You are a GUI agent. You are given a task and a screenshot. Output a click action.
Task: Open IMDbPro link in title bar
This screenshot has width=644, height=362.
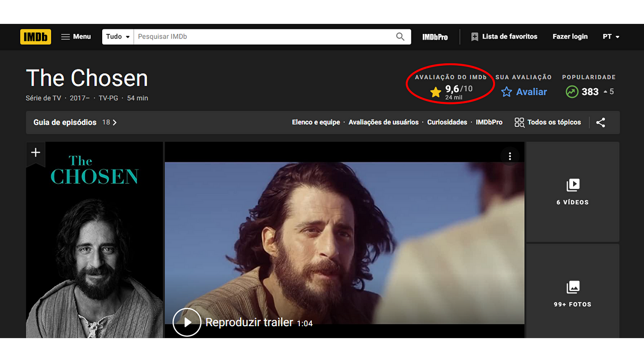(x=489, y=122)
